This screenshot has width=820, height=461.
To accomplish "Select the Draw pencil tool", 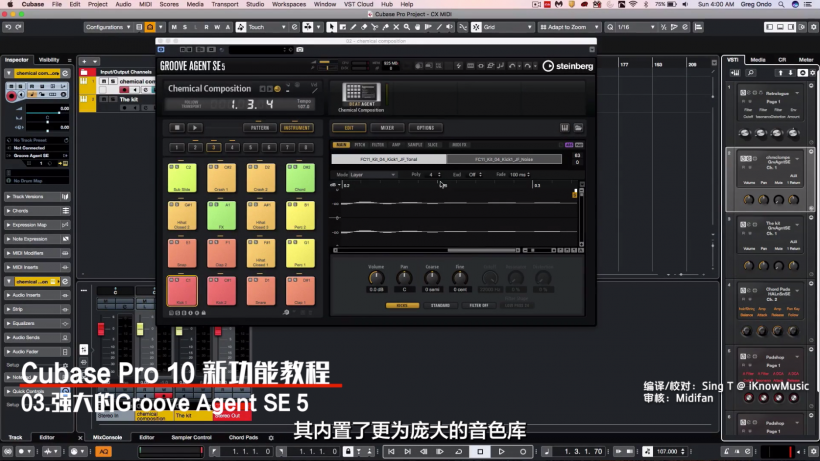I will click(354, 27).
